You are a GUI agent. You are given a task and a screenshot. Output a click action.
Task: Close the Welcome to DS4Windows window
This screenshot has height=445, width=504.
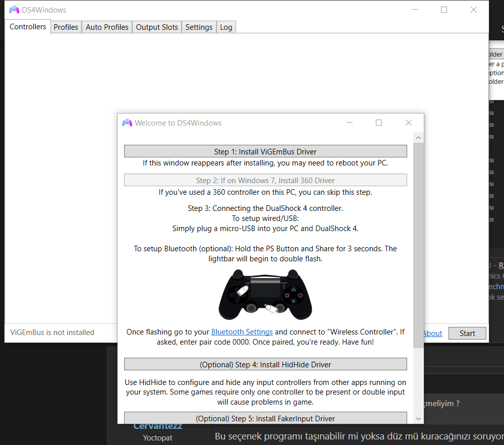[409, 123]
